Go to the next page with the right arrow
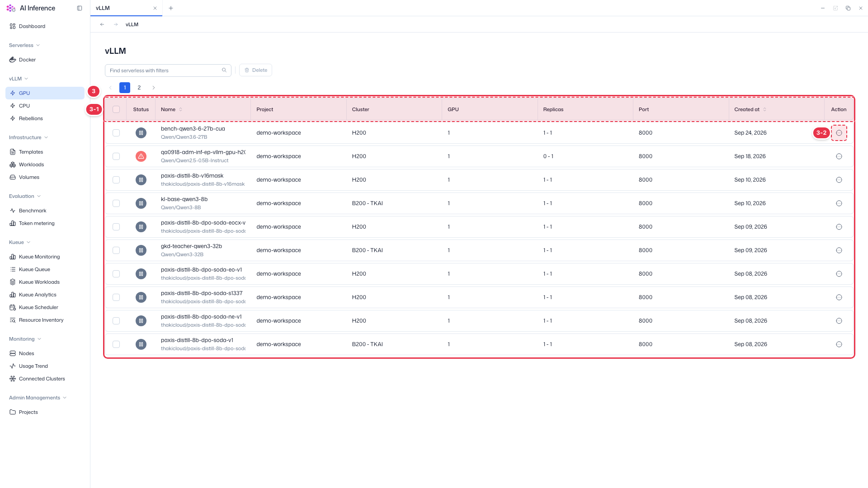 pyautogui.click(x=154, y=88)
